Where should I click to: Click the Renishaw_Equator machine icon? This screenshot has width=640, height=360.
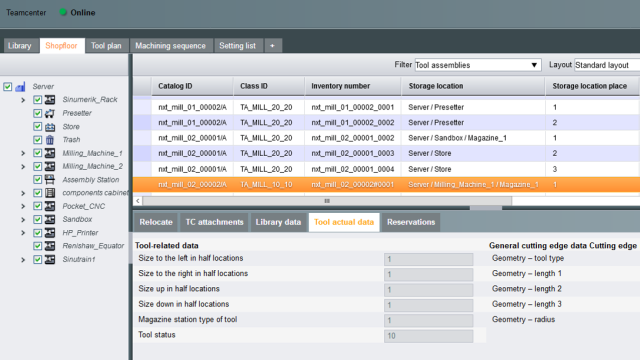pyautogui.click(x=50, y=246)
